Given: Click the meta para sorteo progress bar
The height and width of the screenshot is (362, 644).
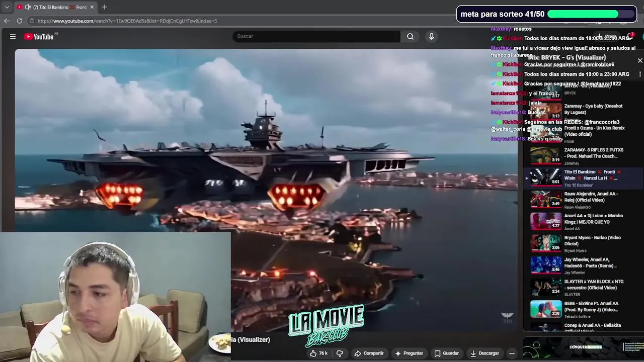Looking at the screenshot, I should click(591, 14).
